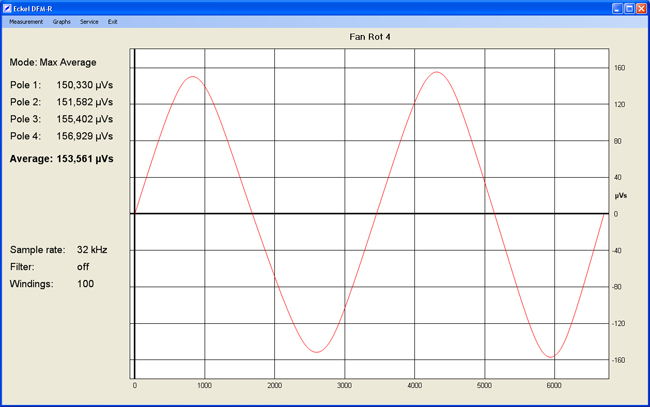Screen dimensions: 650x407
Task: Click the Sample rate 32 kHz value
Action: [92, 250]
